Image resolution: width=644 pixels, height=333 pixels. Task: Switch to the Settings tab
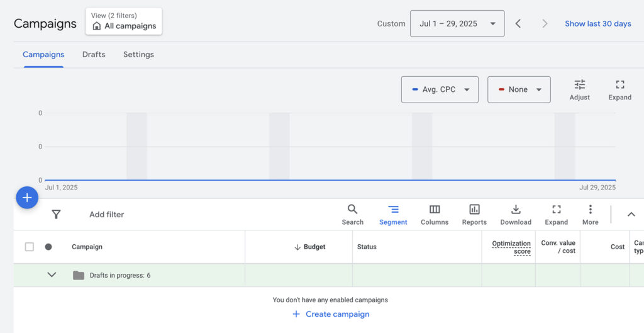coord(138,55)
